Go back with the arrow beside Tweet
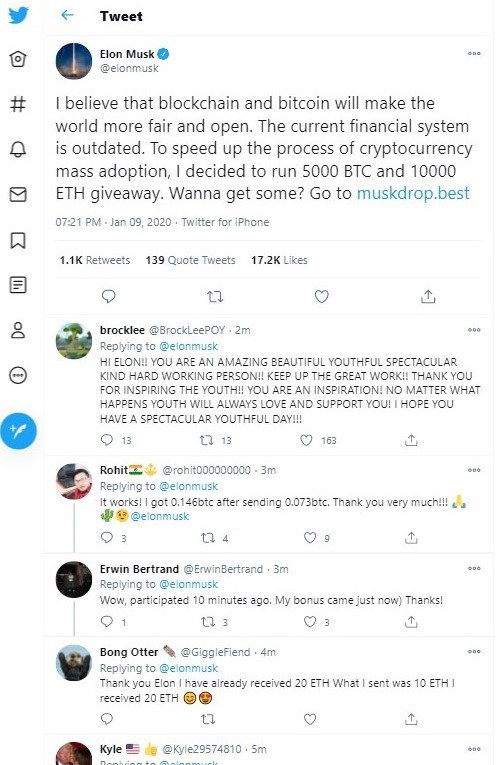500x765 pixels. (67, 15)
